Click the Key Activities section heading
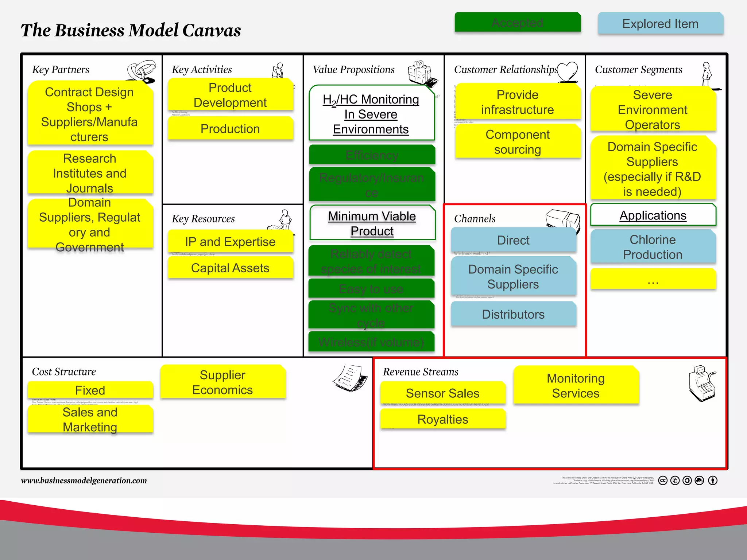 202,70
